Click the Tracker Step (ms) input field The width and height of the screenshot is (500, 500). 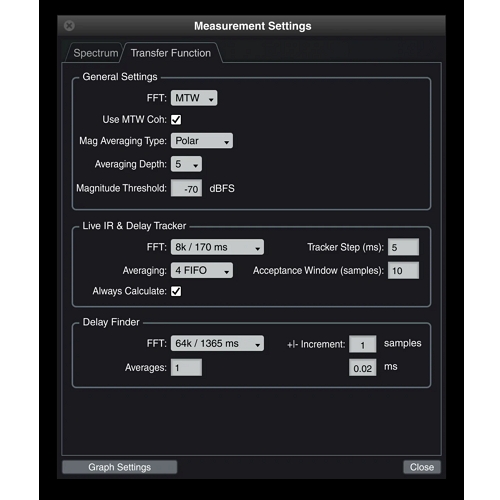pyautogui.click(x=403, y=247)
